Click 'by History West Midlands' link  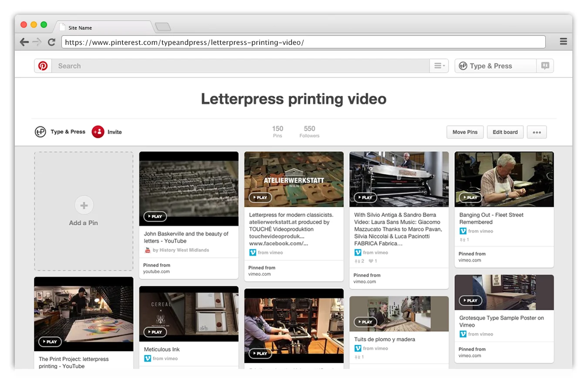pos(181,250)
